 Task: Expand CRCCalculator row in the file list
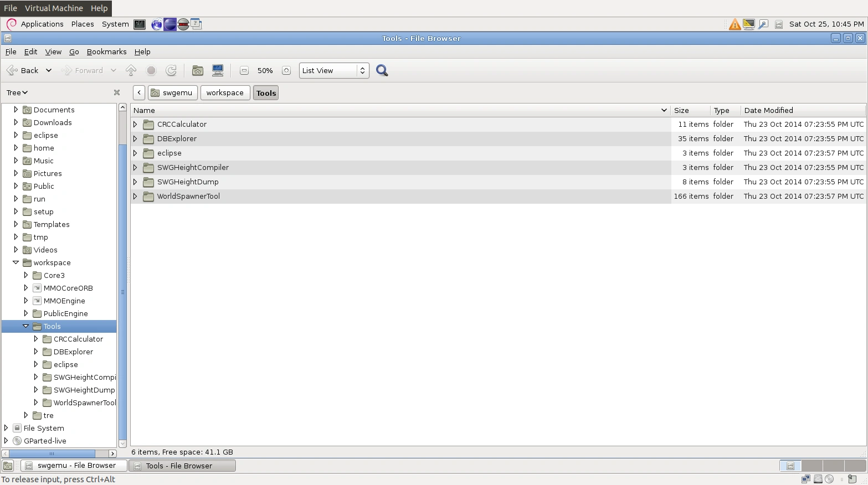click(x=135, y=125)
